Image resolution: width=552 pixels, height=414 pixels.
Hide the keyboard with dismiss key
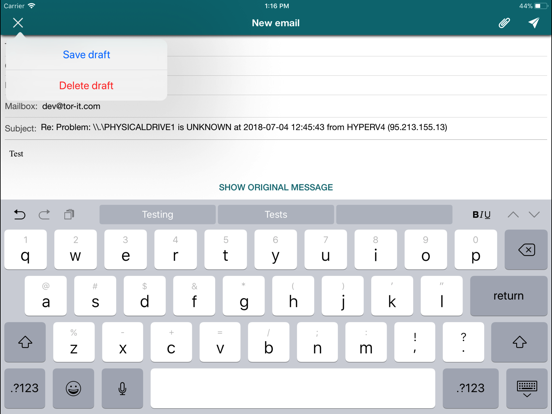coord(527,388)
